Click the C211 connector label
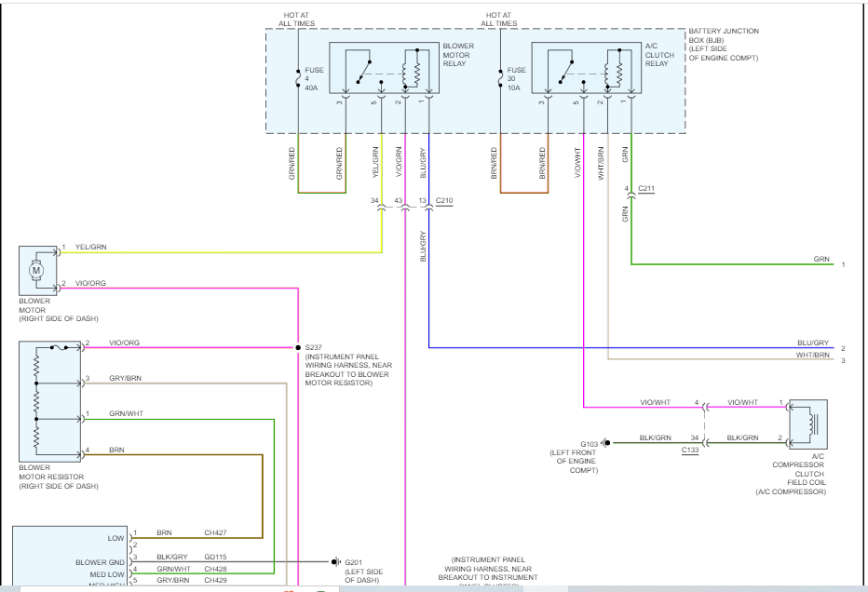868x592 pixels. [646, 189]
